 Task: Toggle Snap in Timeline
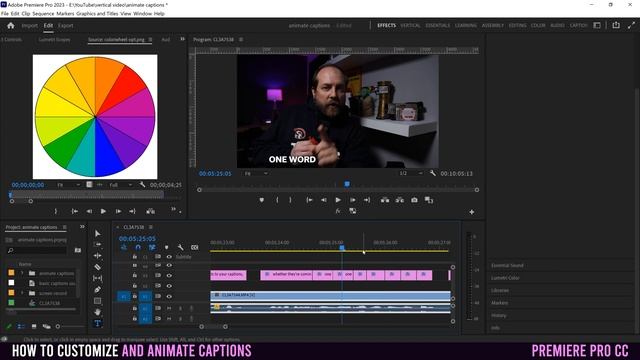point(138,247)
